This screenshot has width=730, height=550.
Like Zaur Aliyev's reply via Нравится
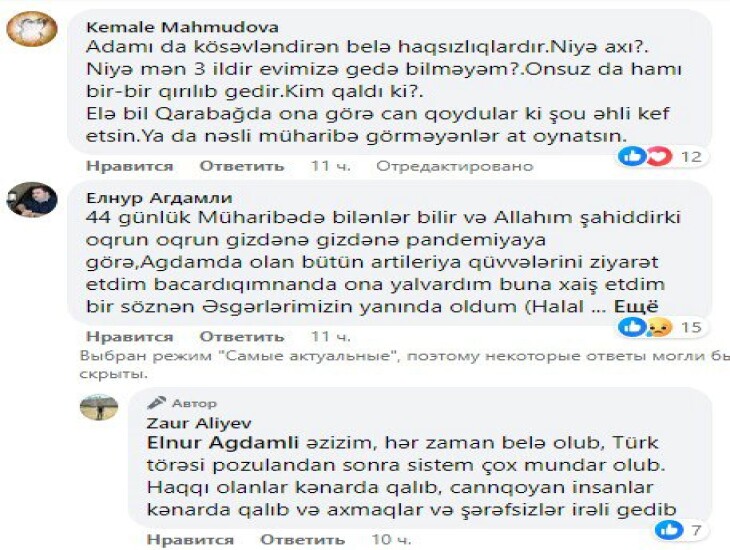[x=190, y=540]
